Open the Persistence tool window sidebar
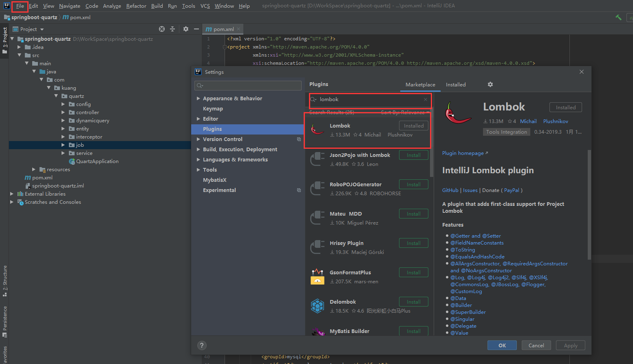This screenshot has height=364, width=633. click(x=4, y=322)
